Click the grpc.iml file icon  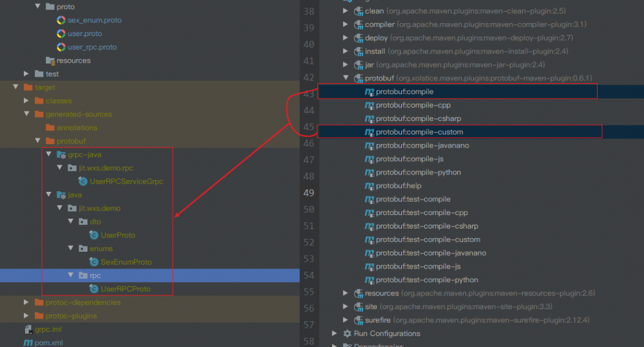tap(28, 330)
